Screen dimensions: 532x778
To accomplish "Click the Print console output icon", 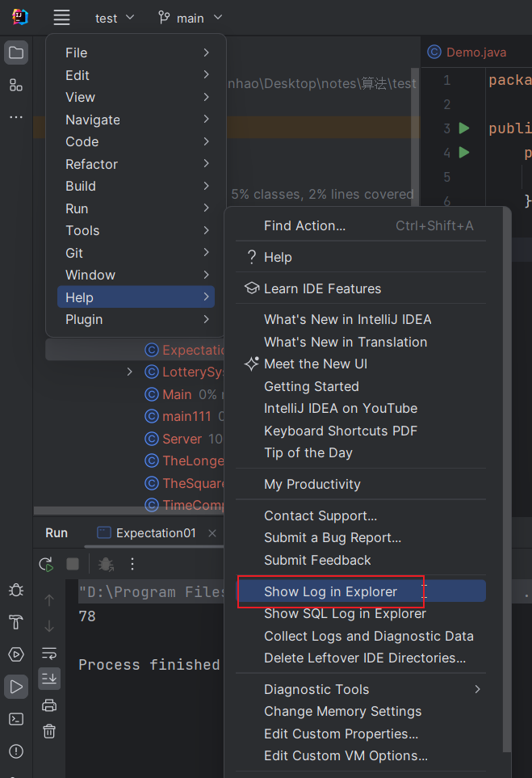I will [x=49, y=705].
